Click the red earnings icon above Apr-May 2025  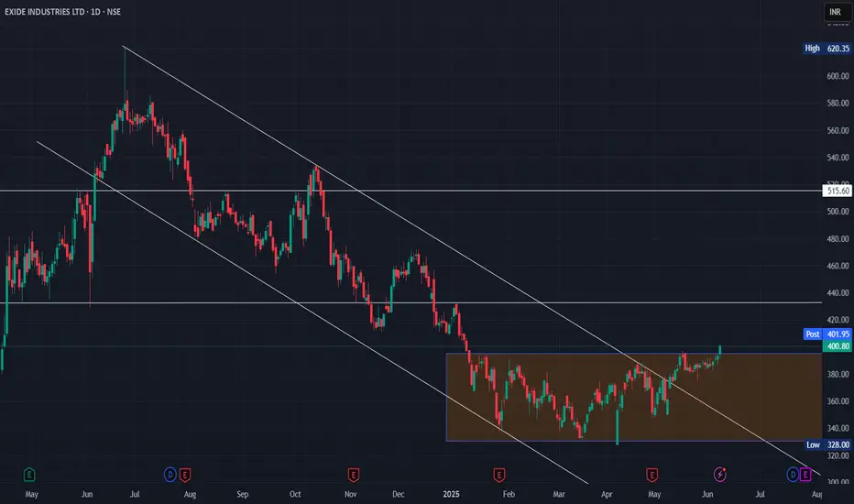tap(651, 475)
